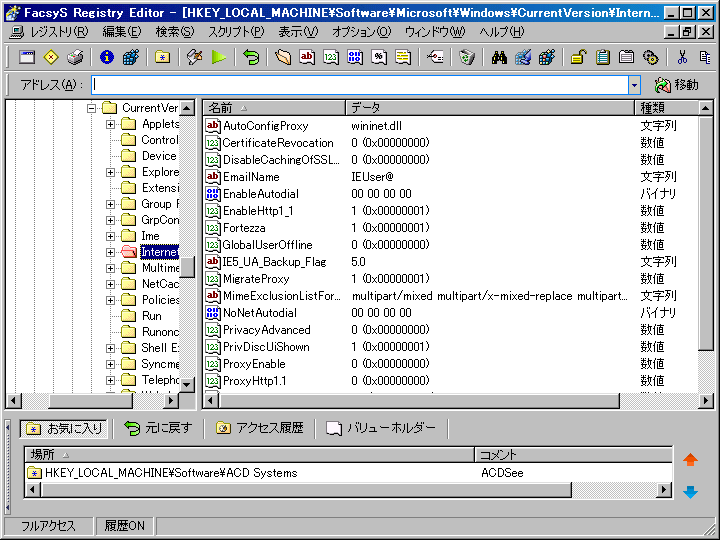Select the Device key in tree
Viewport: 720px width, 540px height.
pos(159,156)
